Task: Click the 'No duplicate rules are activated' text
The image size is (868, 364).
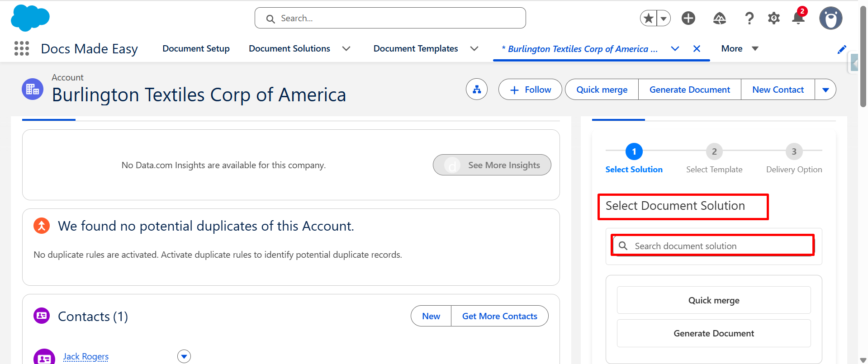Action: click(218, 255)
